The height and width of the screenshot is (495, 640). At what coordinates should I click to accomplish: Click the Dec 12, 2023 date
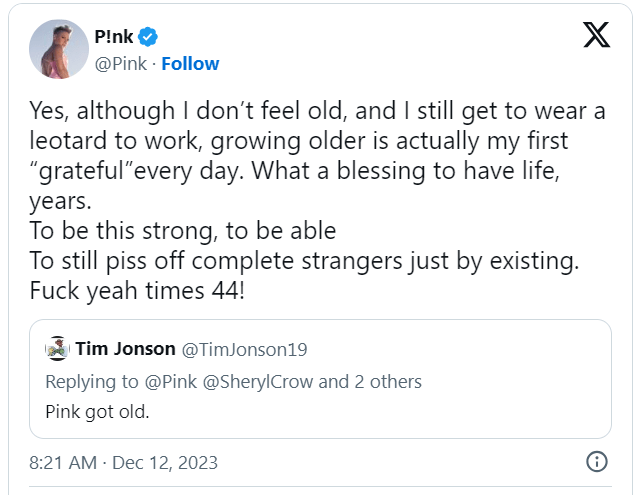(165, 463)
